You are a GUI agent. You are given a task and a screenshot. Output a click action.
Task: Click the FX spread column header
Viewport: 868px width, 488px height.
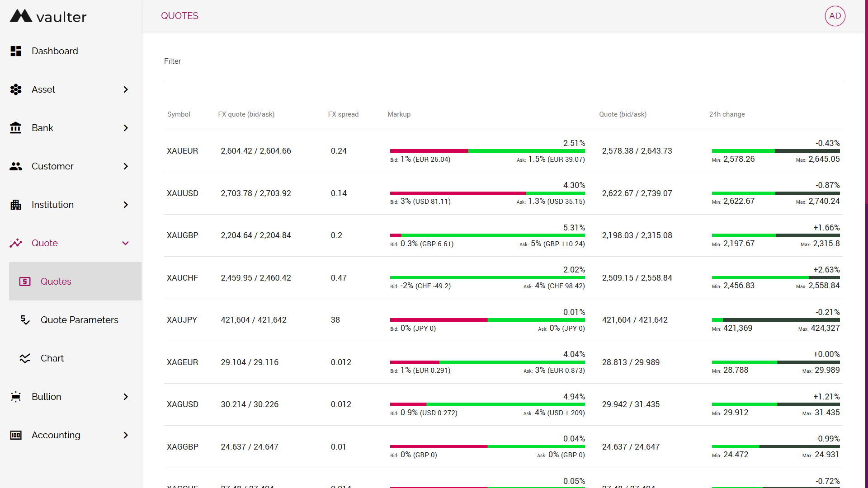pos(343,114)
